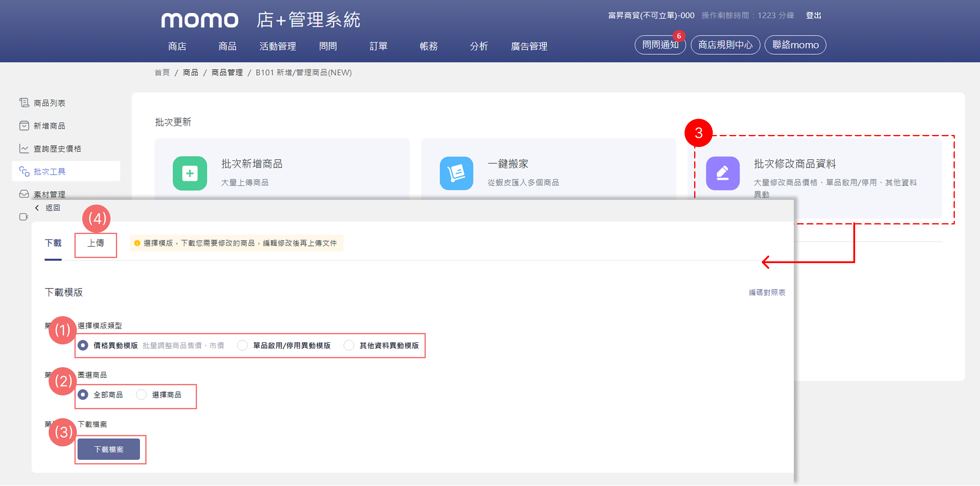Click the back chevron beside 返回
Viewport: 980px width, 486px height.
pos(37,207)
